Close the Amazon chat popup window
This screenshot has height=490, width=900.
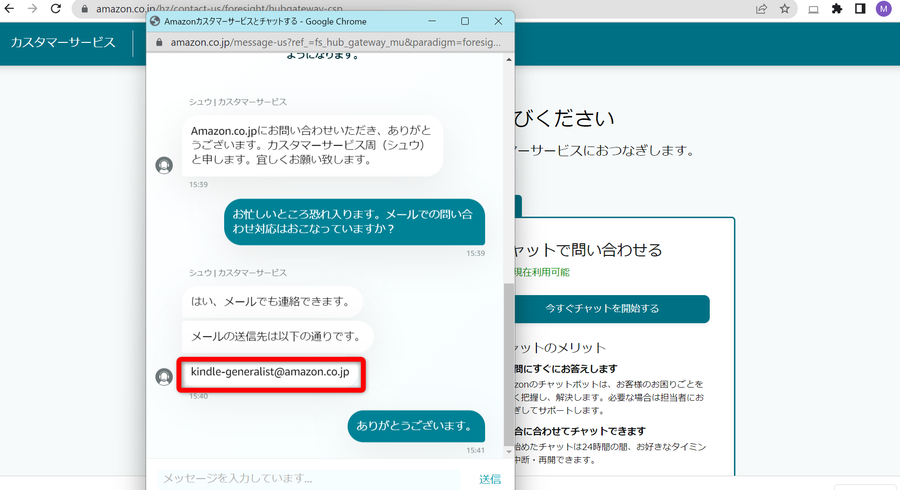pyautogui.click(x=498, y=21)
